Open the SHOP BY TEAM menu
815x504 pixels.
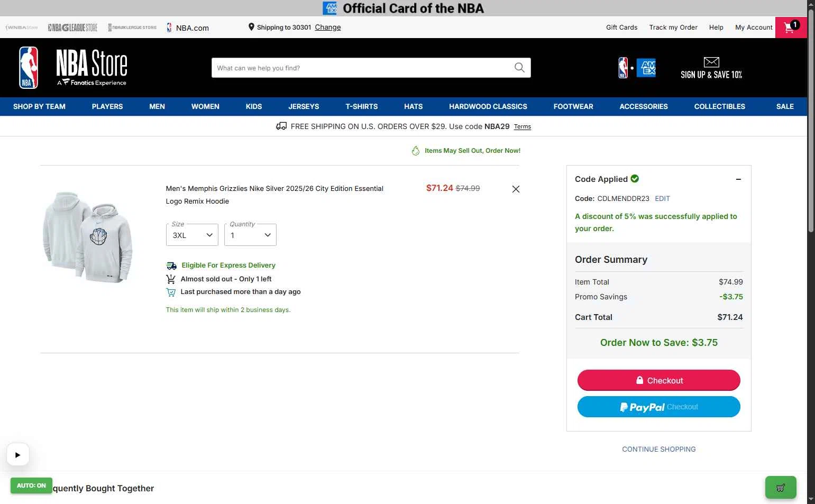point(39,106)
